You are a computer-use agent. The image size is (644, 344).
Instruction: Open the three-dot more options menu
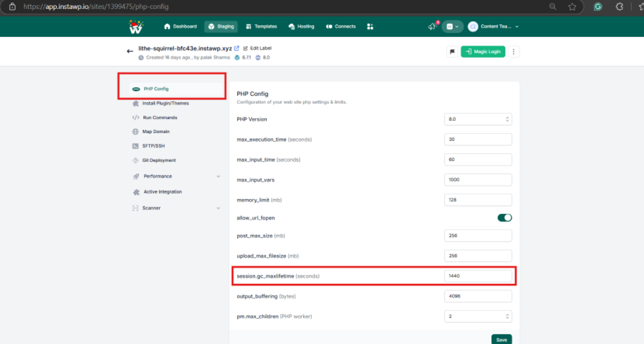(514, 51)
